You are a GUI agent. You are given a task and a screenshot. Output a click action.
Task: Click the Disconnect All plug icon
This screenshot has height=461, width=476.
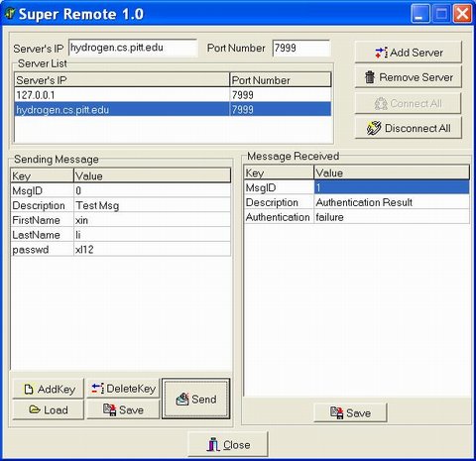click(374, 128)
